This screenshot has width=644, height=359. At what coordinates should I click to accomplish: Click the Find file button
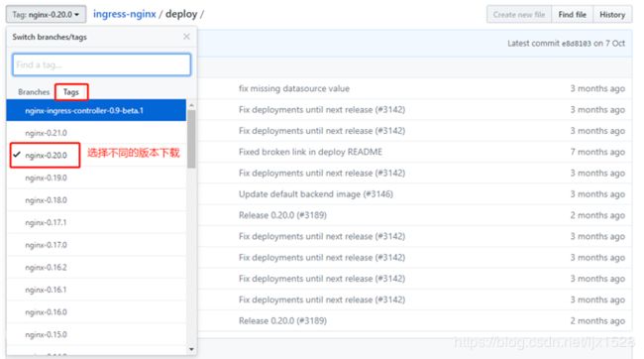[x=572, y=15]
